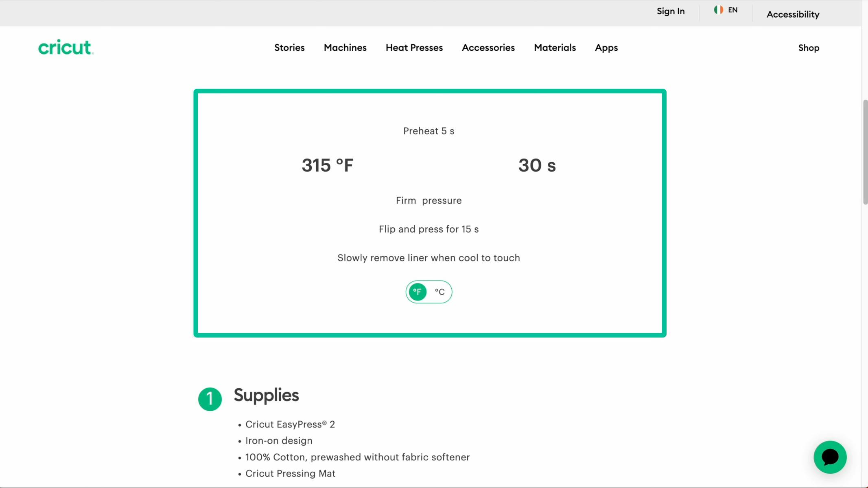This screenshot has height=488, width=868.
Task: Open the Materials menu
Action: (555, 48)
